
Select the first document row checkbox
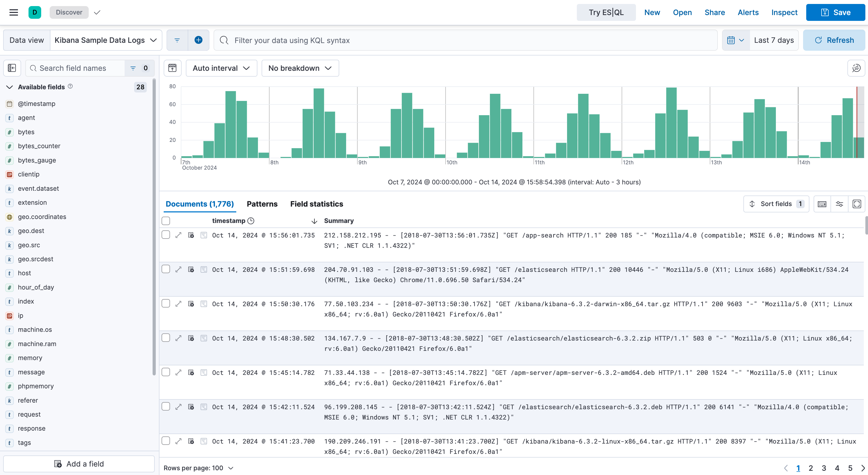click(166, 235)
